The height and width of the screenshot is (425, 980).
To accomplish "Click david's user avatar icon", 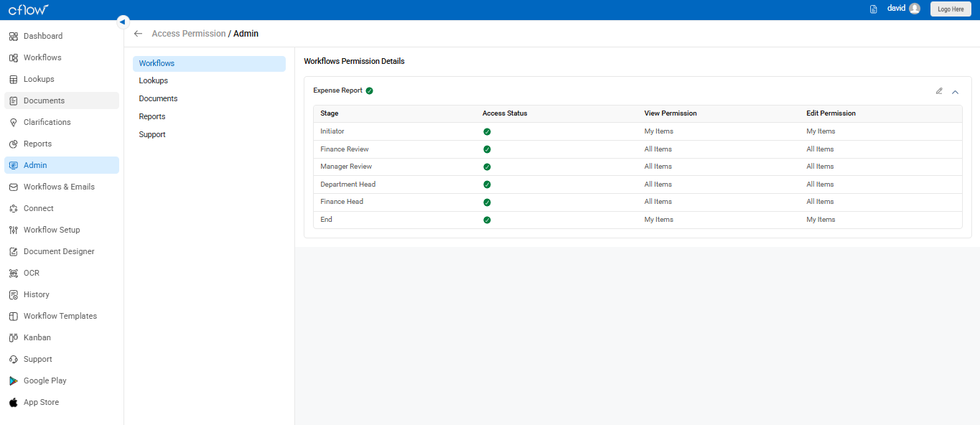I will click(915, 9).
